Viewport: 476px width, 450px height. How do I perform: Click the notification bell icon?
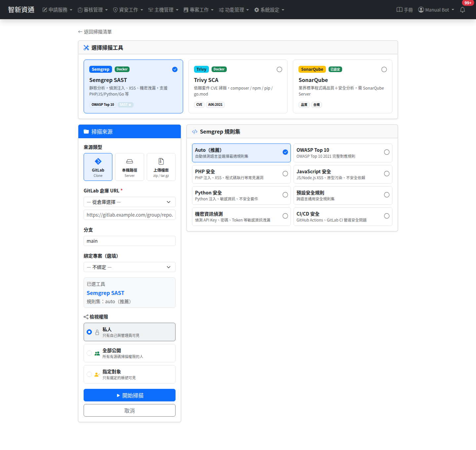click(462, 10)
